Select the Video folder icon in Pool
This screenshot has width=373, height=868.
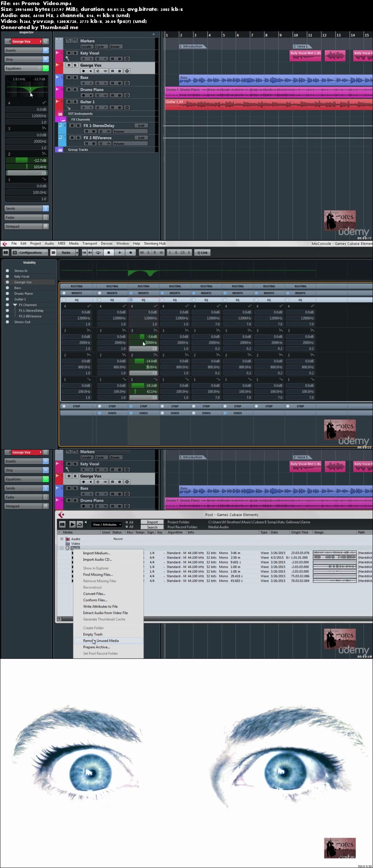67,544
